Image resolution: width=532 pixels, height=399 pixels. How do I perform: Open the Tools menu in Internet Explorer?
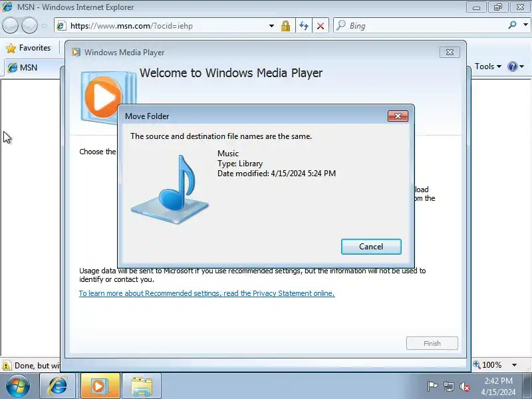coord(488,66)
